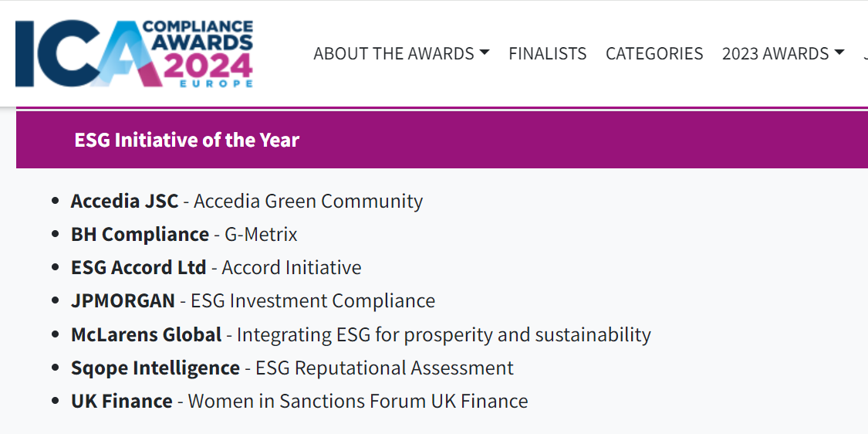
Task: Select the UK Finance finalist name
Action: pos(122,401)
